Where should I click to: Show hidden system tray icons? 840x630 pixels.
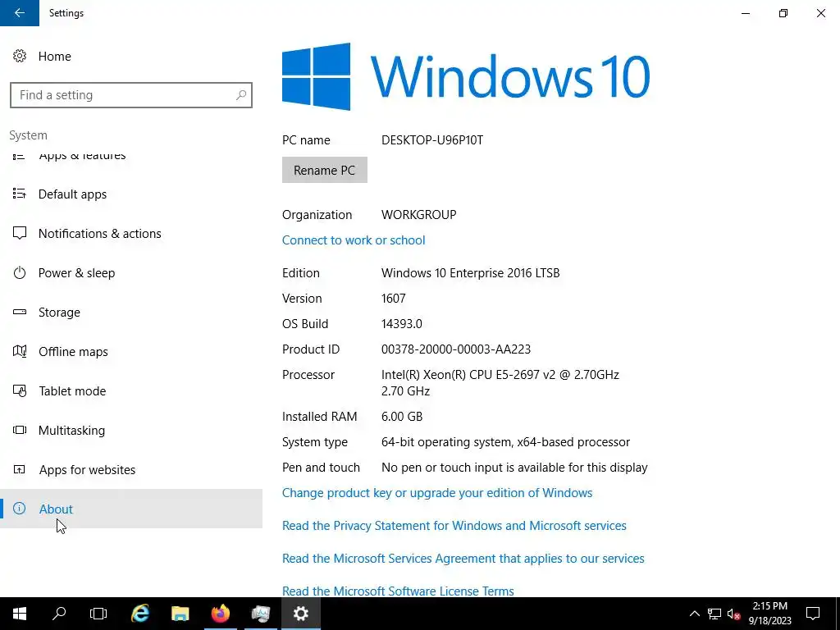pos(694,614)
